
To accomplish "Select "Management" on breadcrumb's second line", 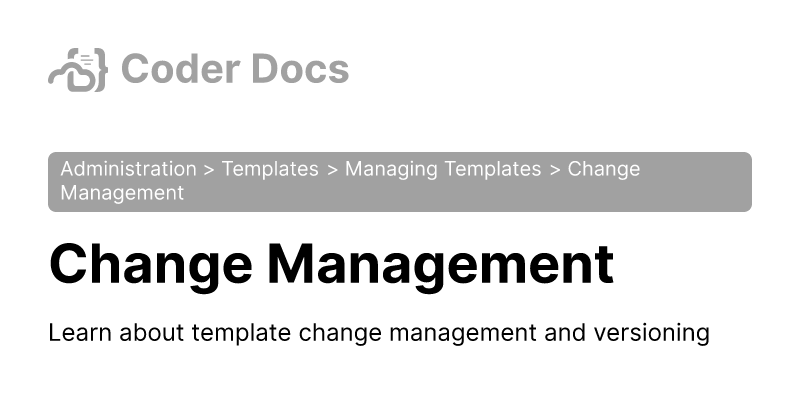I will (122, 193).
